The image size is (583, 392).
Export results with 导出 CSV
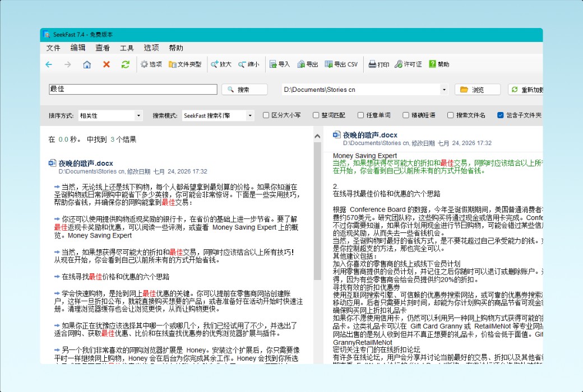(x=341, y=64)
